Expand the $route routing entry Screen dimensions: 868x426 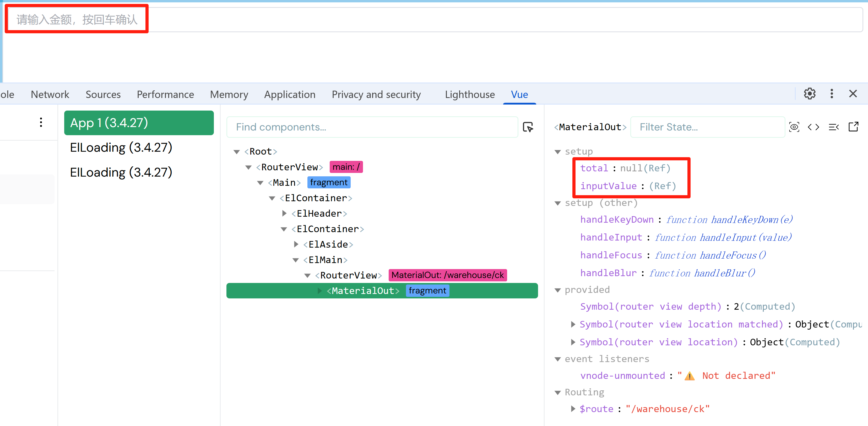(573, 409)
